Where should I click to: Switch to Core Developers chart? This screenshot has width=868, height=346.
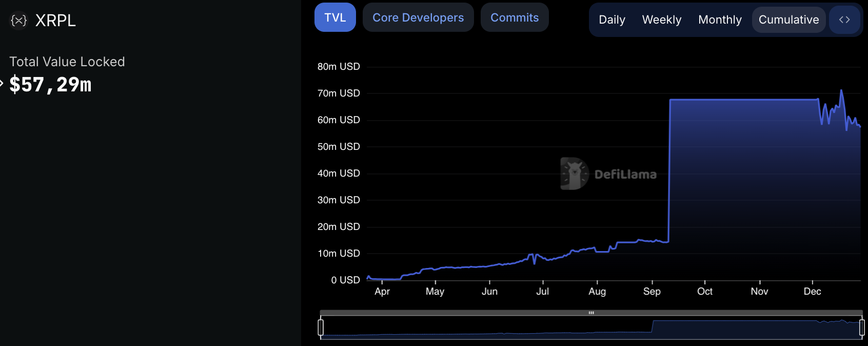pos(418,17)
